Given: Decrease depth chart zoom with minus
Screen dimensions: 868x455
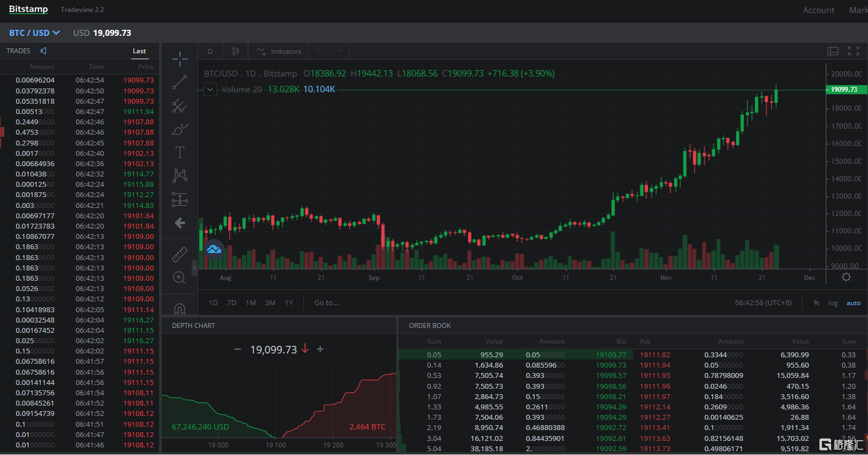Looking at the screenshot, I should click(x=237, y=349).
